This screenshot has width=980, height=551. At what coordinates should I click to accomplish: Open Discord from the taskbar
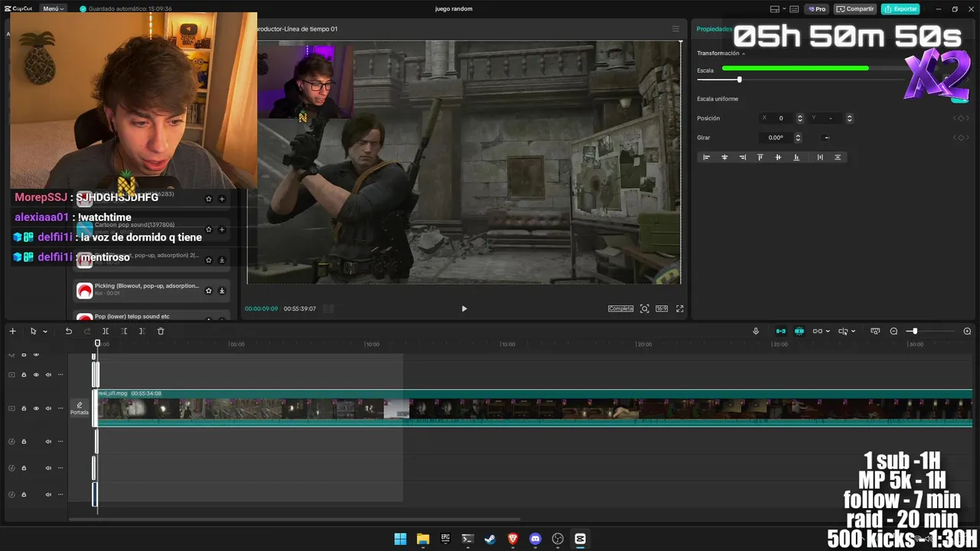click(535, 539)
